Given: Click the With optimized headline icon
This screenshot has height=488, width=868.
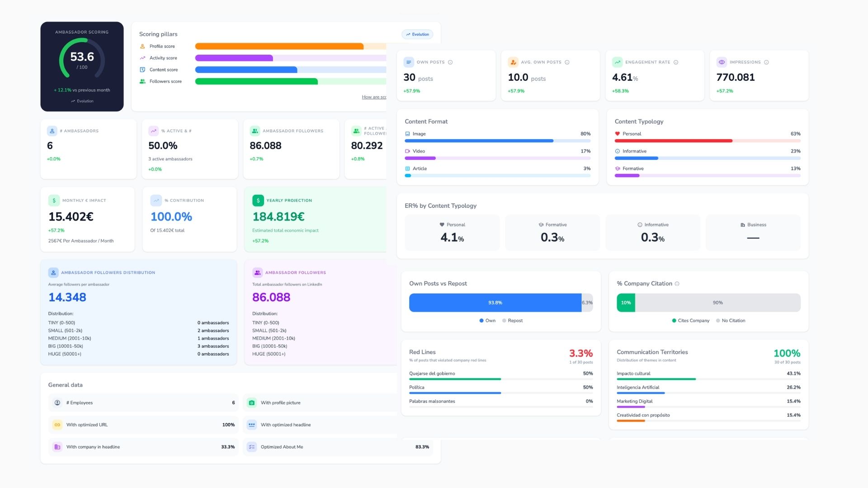Looking at the screenshot, I should click(252, 425).
